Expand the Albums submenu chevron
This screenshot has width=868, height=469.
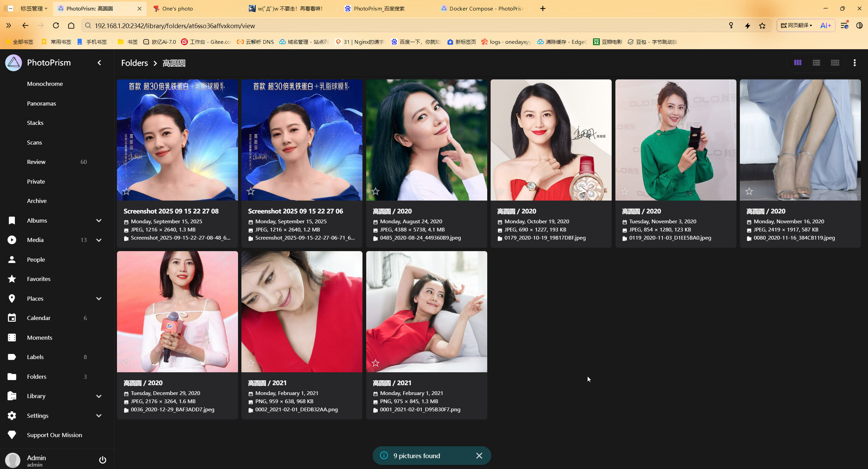[99, 221]
